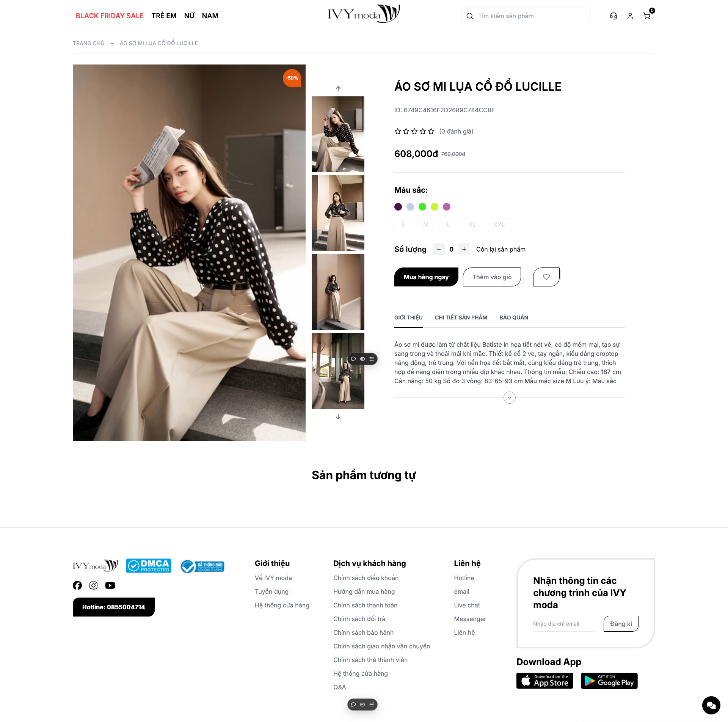Show previous thumbnails with up arrow
This screenshot has height=722, width=728.
click(x=338, y=89)
